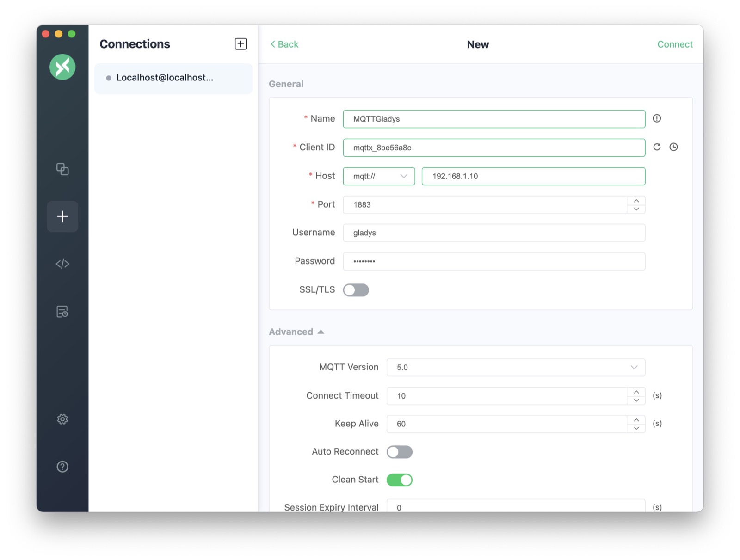This screenshot has height=560, width=740.
Task: Enable SSL/TLS for the connection
Action: [356, 290]
